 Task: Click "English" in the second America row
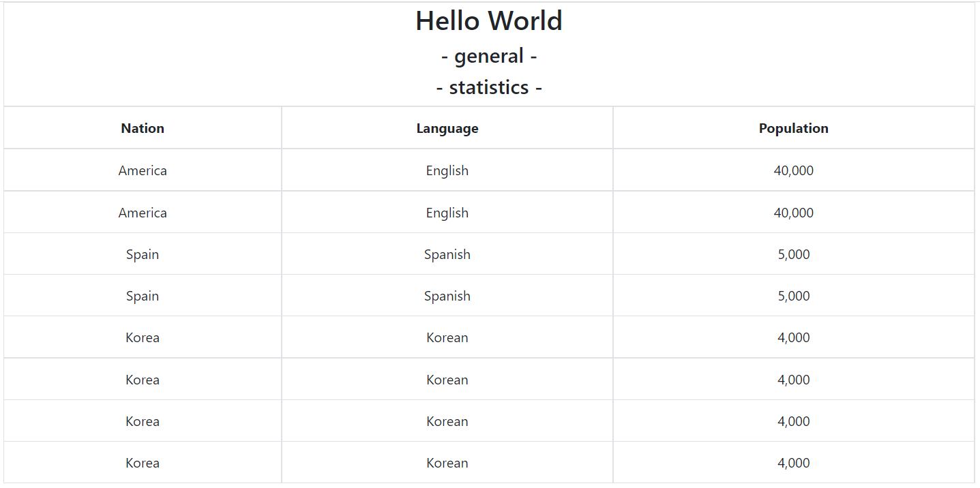[x=447, y=213]
